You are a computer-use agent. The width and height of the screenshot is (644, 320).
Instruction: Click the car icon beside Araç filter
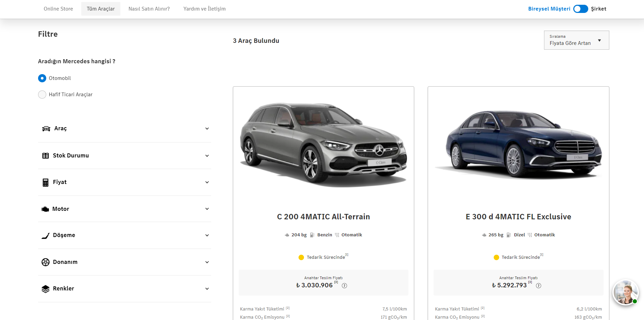[46, 129]
